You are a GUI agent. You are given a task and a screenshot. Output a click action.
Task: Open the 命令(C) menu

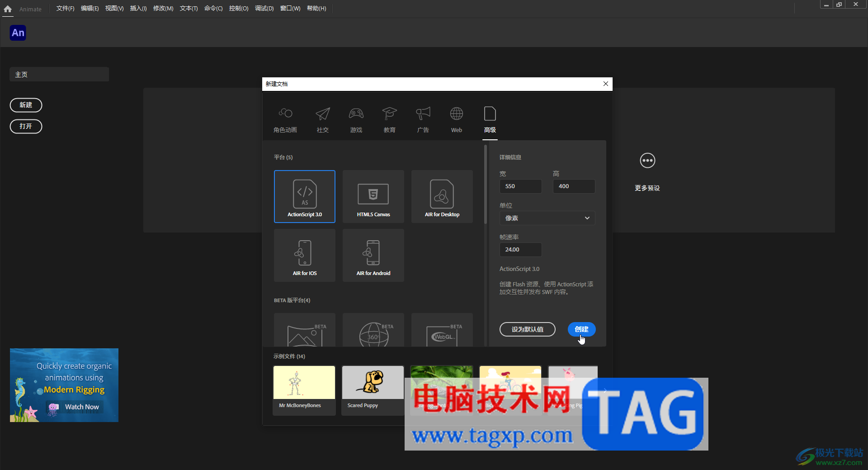[213, 9]
